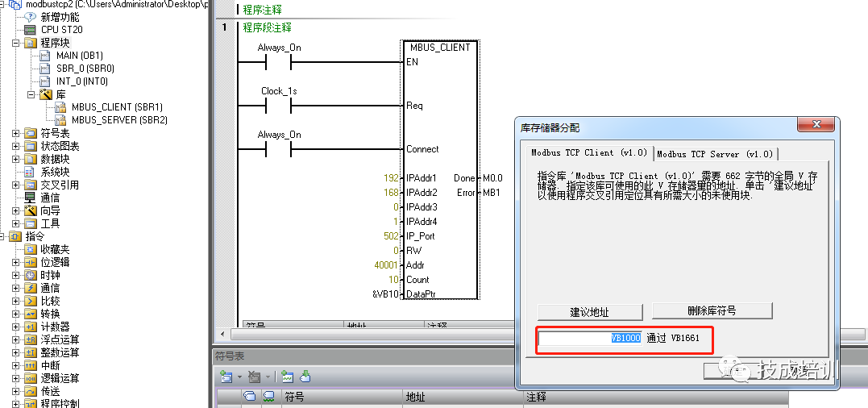
Task: Select the IPAddr1 value 192
Action: [x=391, y=178]
